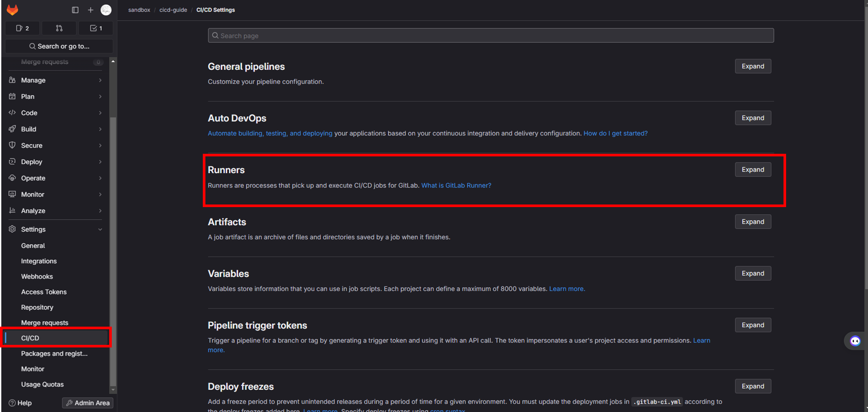Follow 'Automate building, testing, and deploying' link
This screenshot has width=868, height=412.
tap(270, 133)
